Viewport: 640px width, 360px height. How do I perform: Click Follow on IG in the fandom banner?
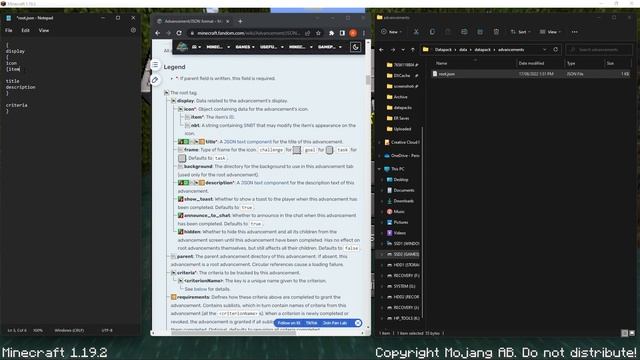289,323
